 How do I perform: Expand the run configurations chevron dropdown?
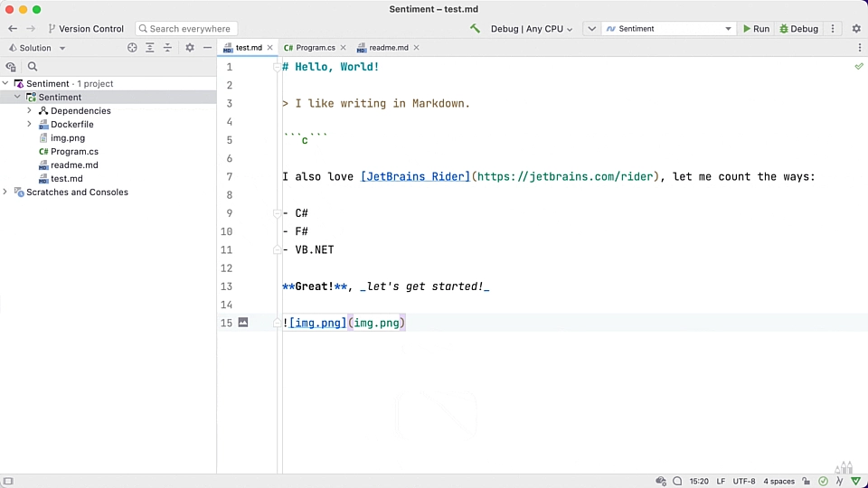pyautogui.click(x=591, y=29)
